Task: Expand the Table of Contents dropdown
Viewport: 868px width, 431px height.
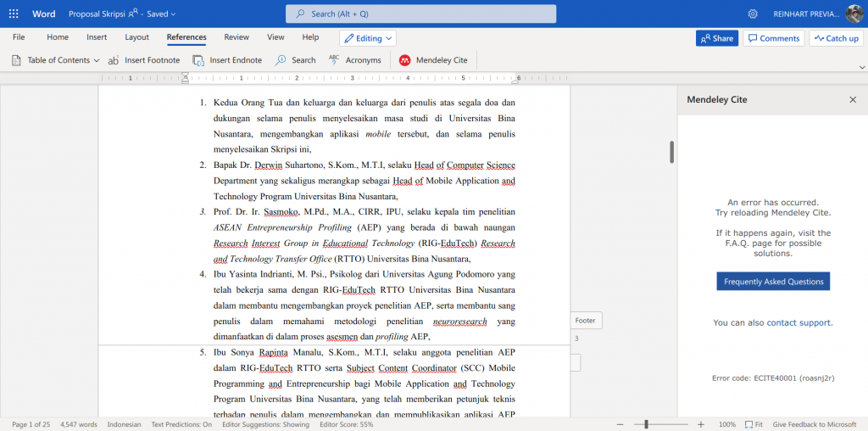Action: [96, 60]
